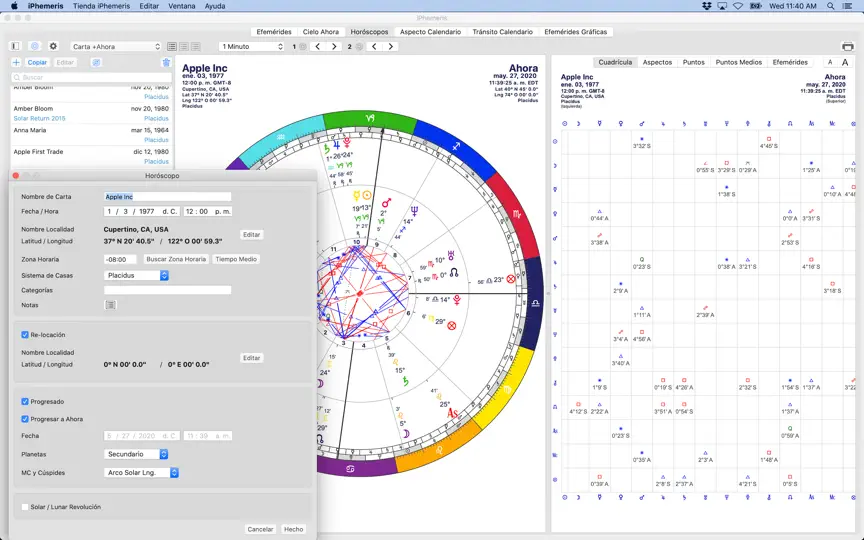Open Sistema de Casas Placidus dropdown

[x=136, y=276]
